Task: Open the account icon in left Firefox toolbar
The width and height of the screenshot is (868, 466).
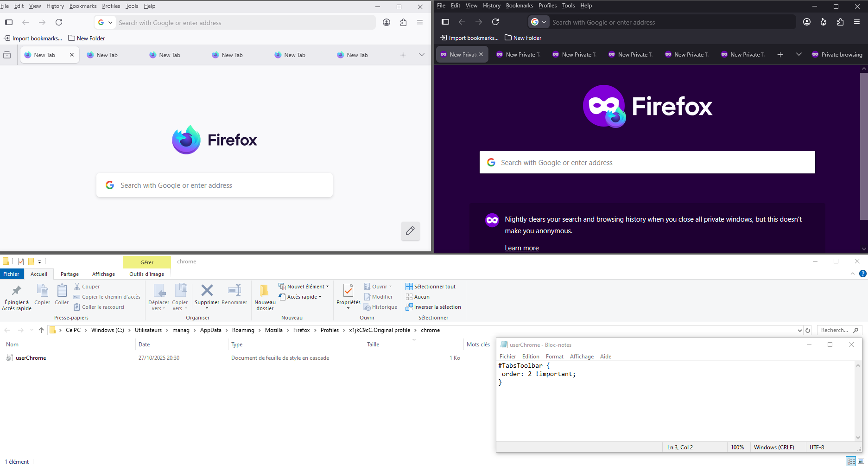Action: point(386,22)
